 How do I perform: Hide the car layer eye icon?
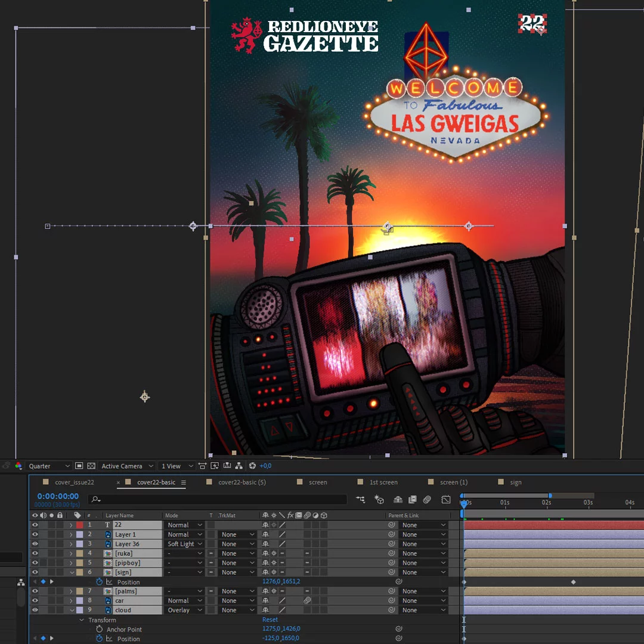(x=35, y=600)
